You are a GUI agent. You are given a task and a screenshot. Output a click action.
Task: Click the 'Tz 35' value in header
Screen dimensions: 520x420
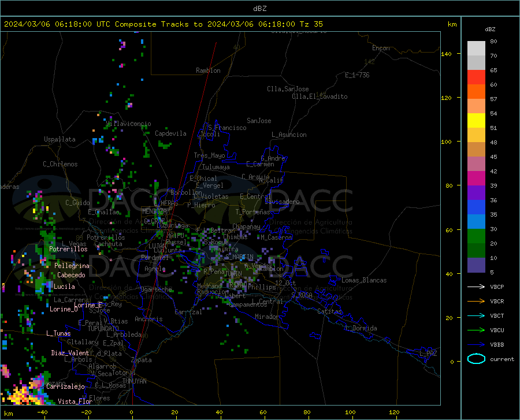pos(311,24)
